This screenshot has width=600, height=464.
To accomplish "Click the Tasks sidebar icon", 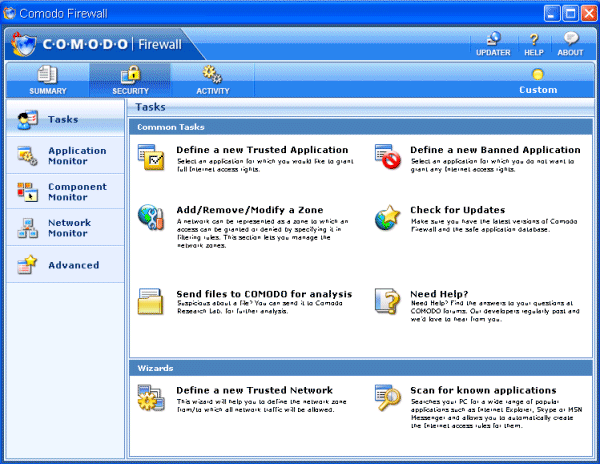I will (x=28, y=120).
